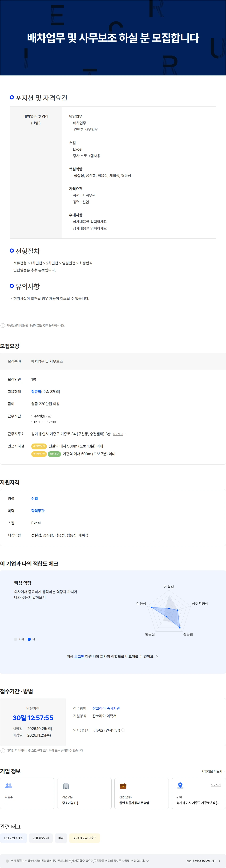
Task: Select the 학력무관 education link
Action: (x=38, y=511)
